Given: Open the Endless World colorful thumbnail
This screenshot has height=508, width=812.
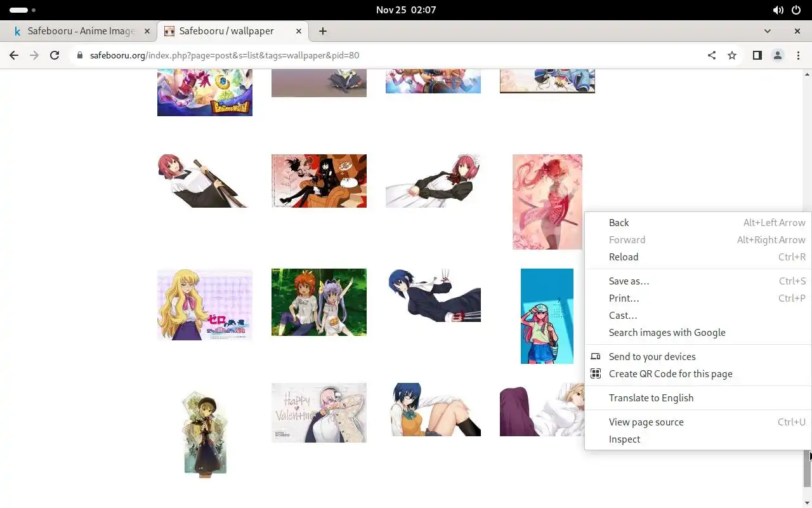Looking at the screenshot, I should click(205, 93).
